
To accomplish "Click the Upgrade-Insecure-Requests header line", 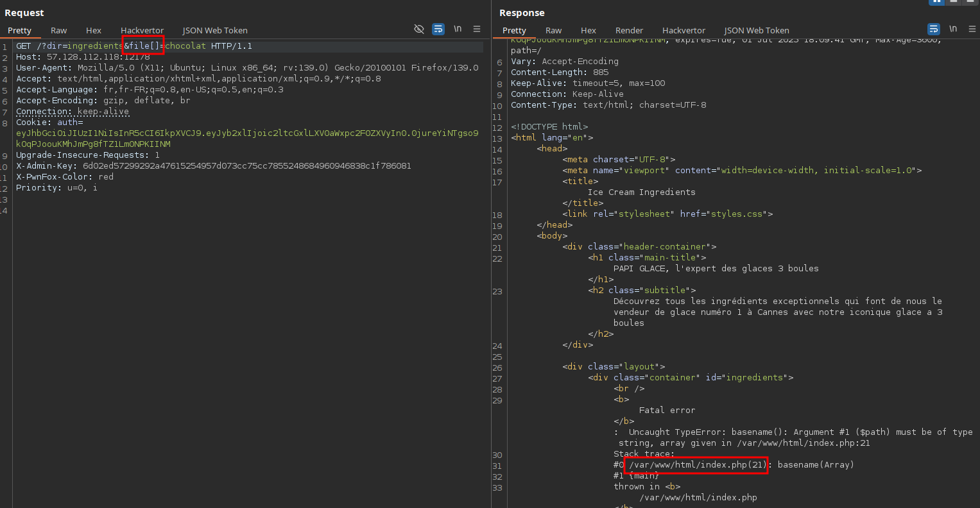I will [x=88, y=155].
